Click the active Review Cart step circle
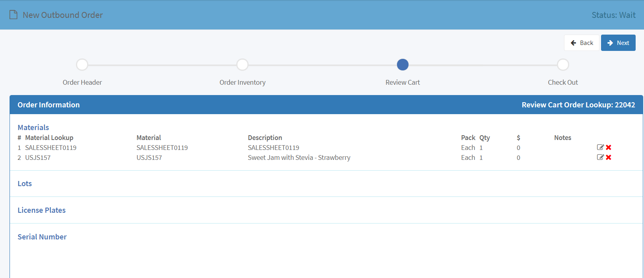Viewport: 644px width, 278px height. click(403, 64)
